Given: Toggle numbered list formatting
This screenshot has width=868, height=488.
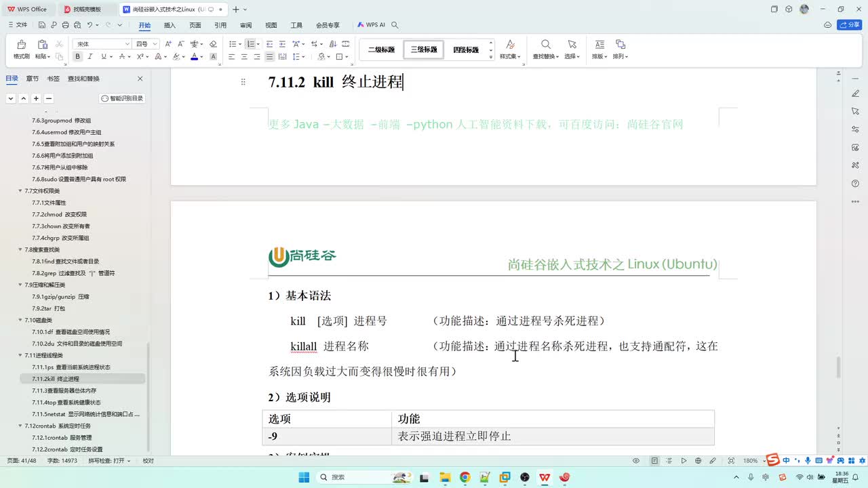Looking at the screenshot, I should tap(250, 44).
